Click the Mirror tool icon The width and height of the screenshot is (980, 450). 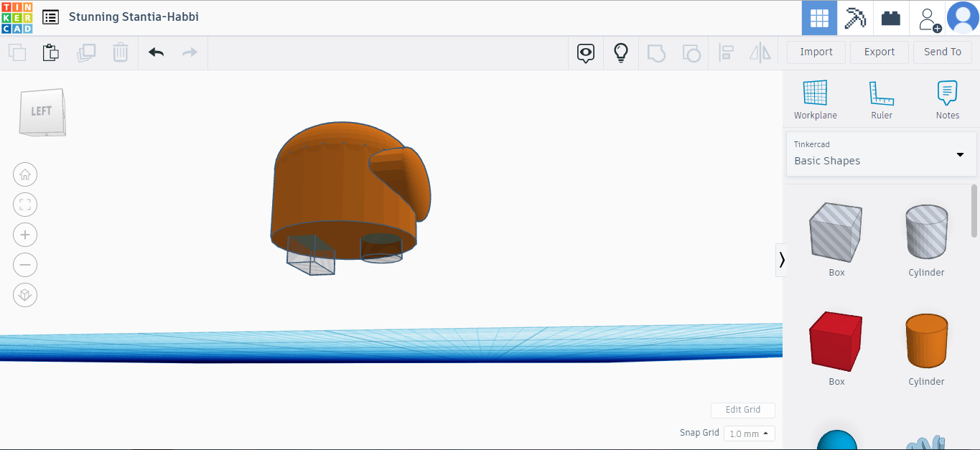click(760, 52)
